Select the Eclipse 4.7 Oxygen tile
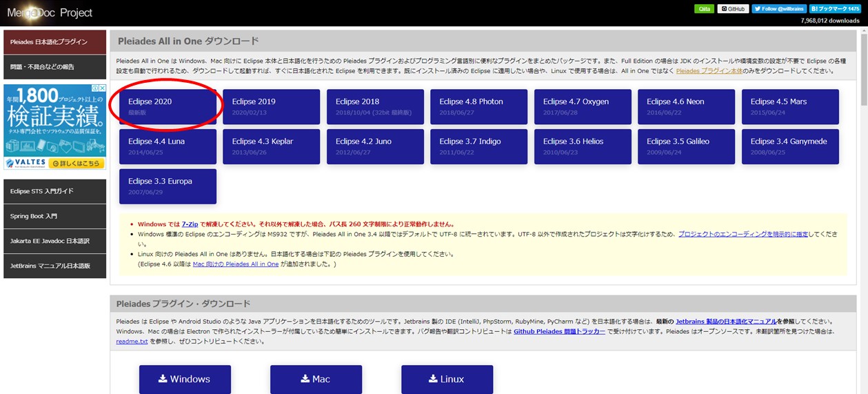The height and width of the screenshot is (394, 868). click(x=583, y=106)
